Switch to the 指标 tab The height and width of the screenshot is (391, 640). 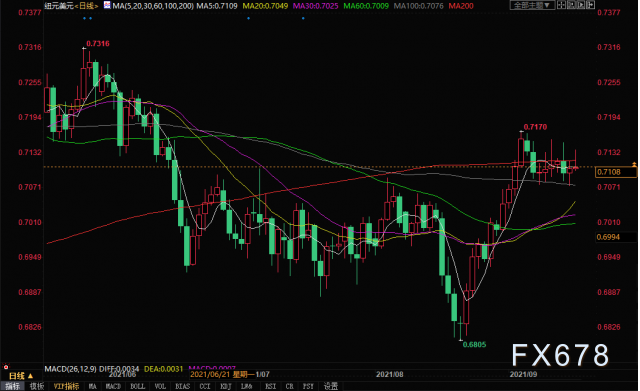[x=12, y=386]
